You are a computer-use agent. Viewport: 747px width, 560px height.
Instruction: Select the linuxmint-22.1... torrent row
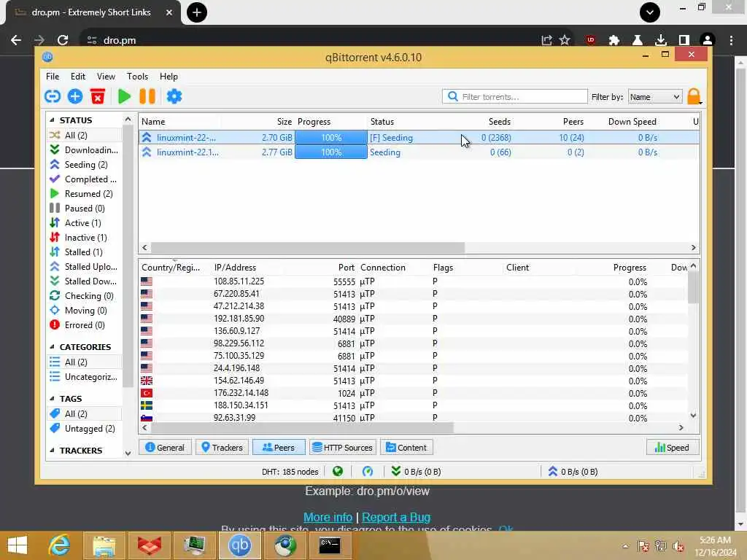(419, 152)
